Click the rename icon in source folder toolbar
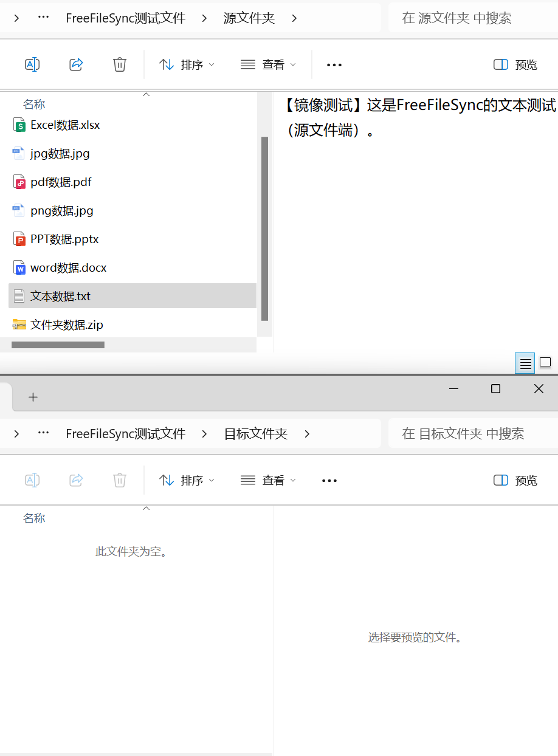This screenshot has height=756, width=558. pyautogui.click(x=32, y=64)
